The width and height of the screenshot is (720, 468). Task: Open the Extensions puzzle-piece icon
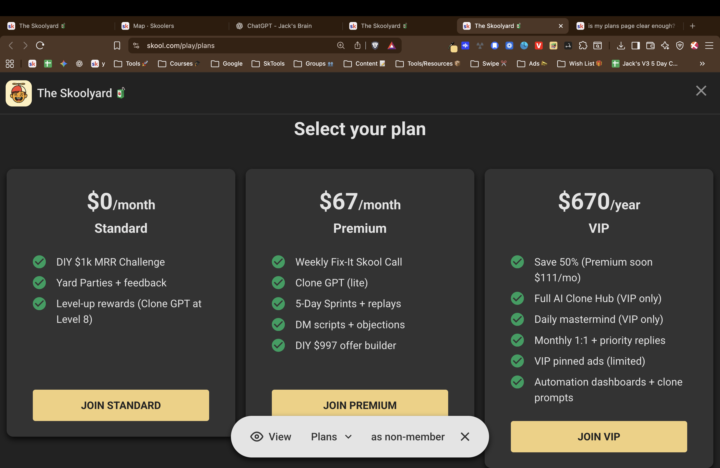pos(583,45)
